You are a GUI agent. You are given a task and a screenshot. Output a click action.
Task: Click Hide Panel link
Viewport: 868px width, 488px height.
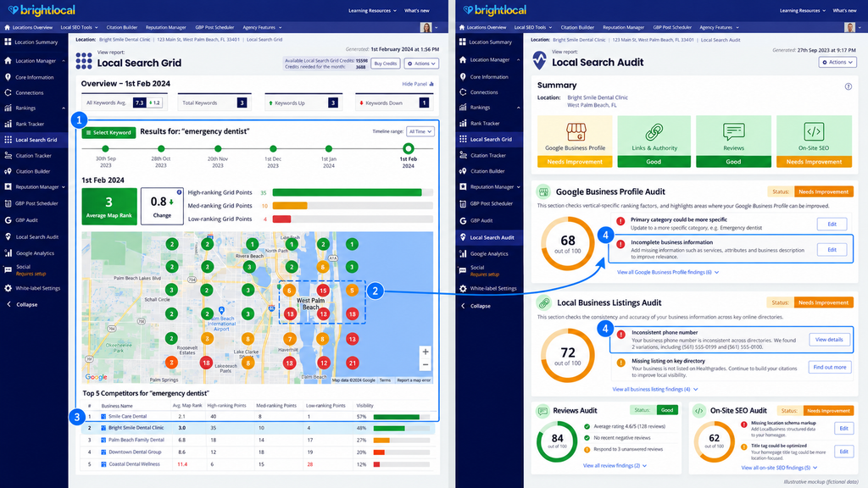[x=418, y=84]
